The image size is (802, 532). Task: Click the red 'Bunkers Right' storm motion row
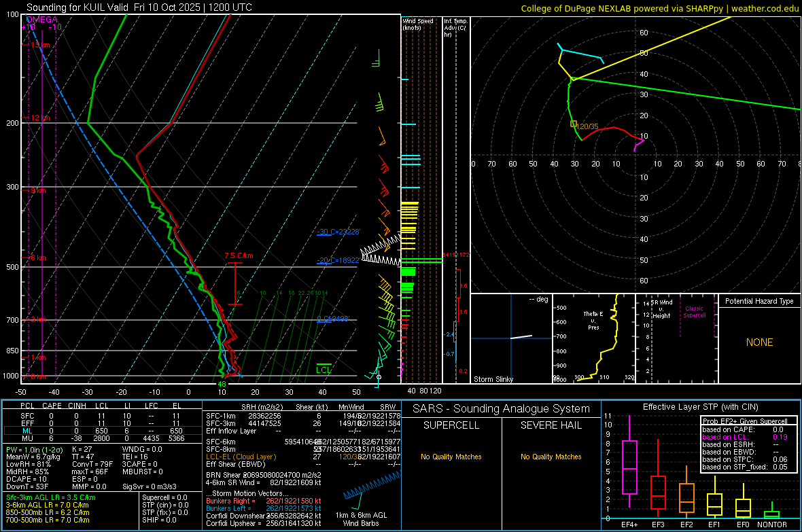264,501
